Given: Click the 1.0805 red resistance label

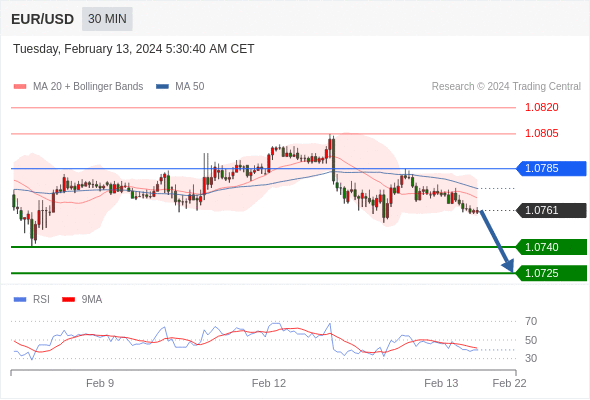Looking at the screenshot, I should coord(542,134).
